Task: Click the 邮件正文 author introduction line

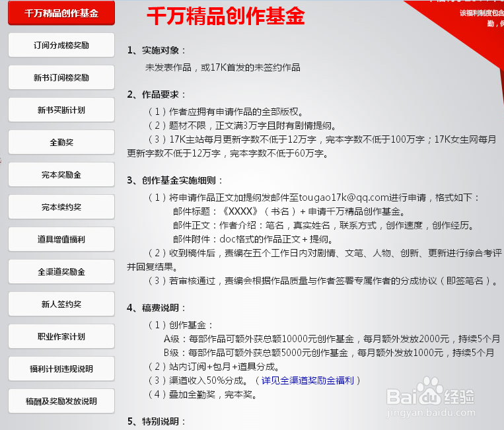Action: 324,225
